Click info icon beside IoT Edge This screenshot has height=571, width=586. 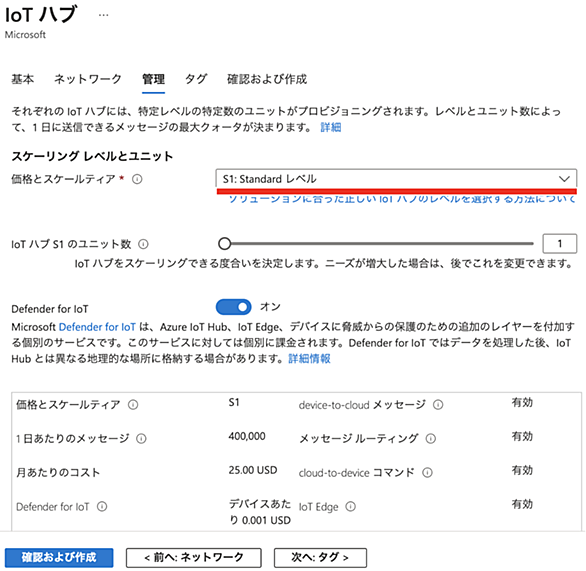point(350,507)
